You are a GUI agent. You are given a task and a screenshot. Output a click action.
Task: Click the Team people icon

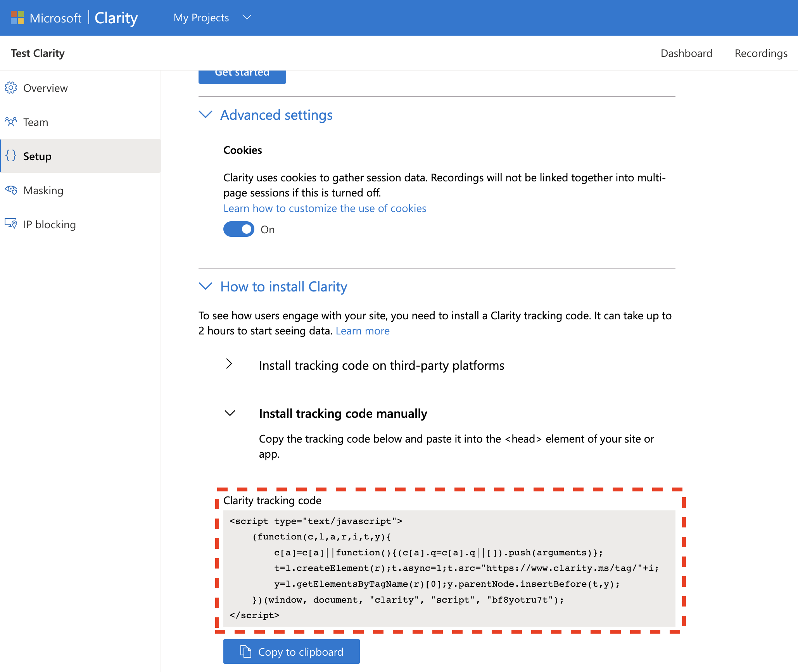[x=11, y=122]
